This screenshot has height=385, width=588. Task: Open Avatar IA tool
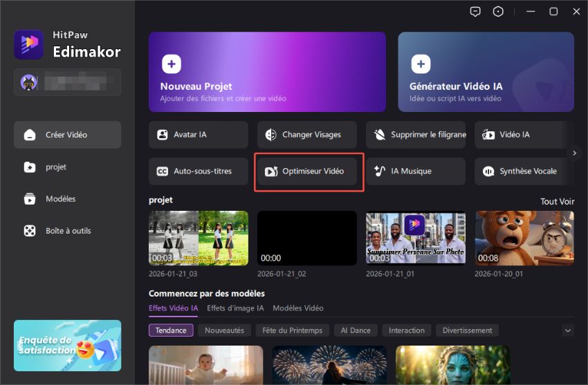pos(199,135)
